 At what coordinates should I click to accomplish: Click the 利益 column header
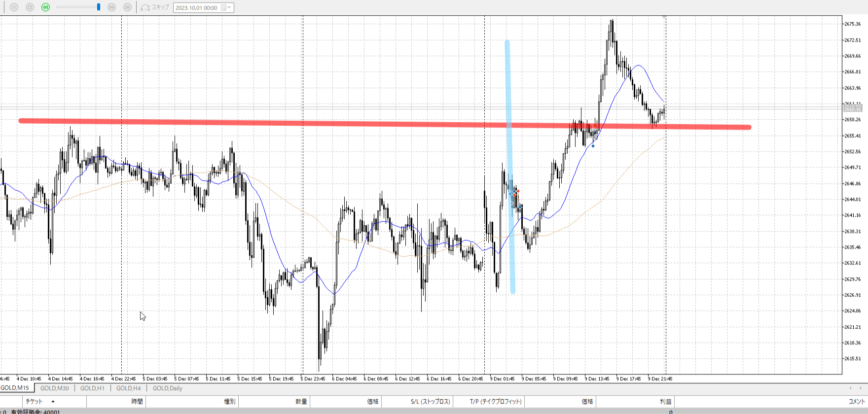tap(666, 402)
